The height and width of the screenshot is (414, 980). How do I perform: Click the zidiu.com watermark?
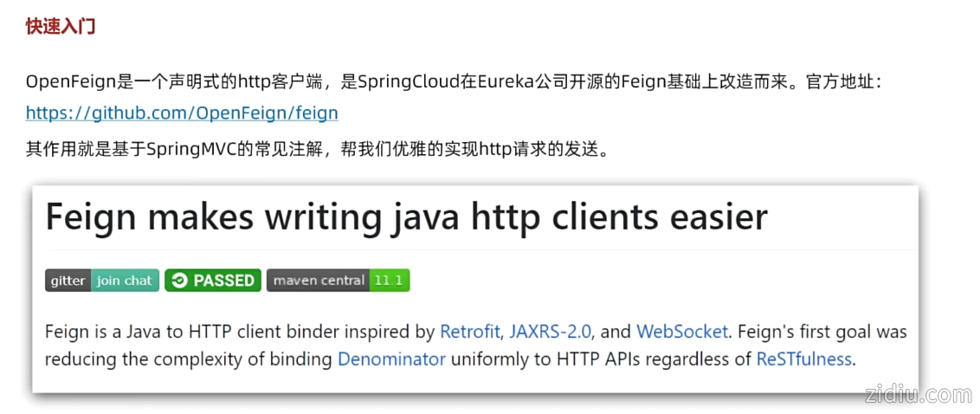pos(918,395)
